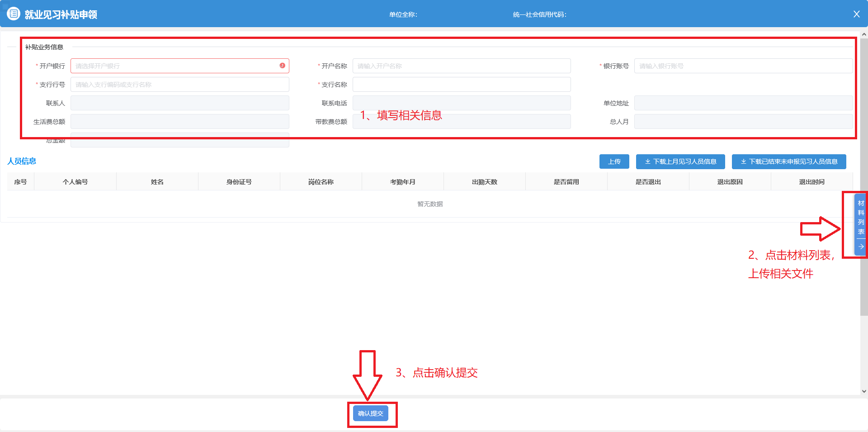
Task: Click the 支行名称 input field
Action: pos(461,85)
